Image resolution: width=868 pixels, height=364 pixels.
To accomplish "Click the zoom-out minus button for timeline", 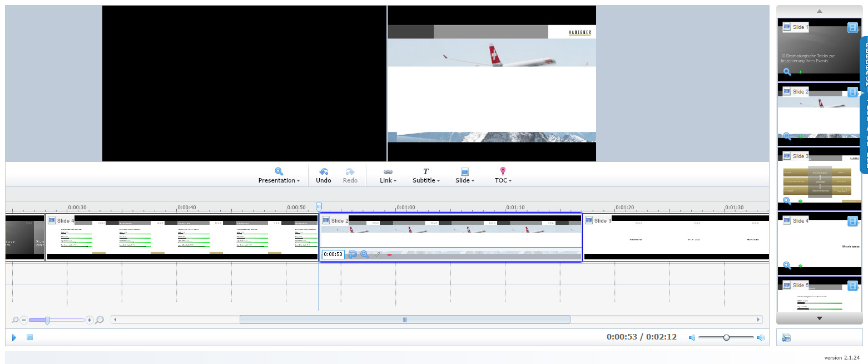I will pos(24,320).
